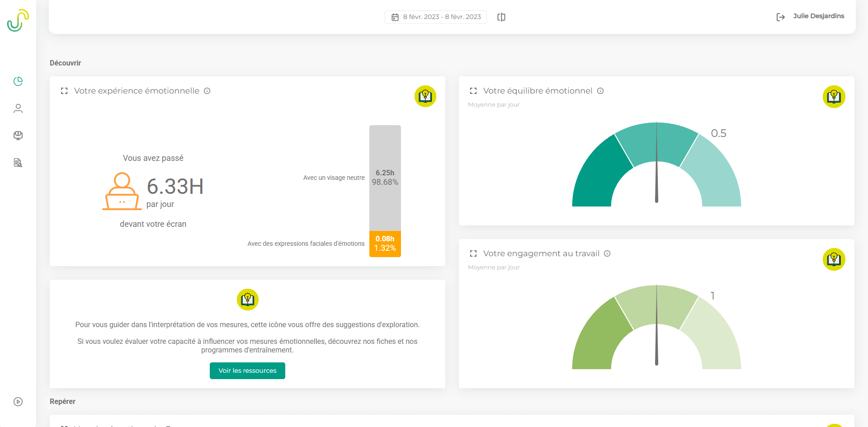Expand the Votre équilibre émotionnel card
The image size is (868, 427).
click(473, 91)
